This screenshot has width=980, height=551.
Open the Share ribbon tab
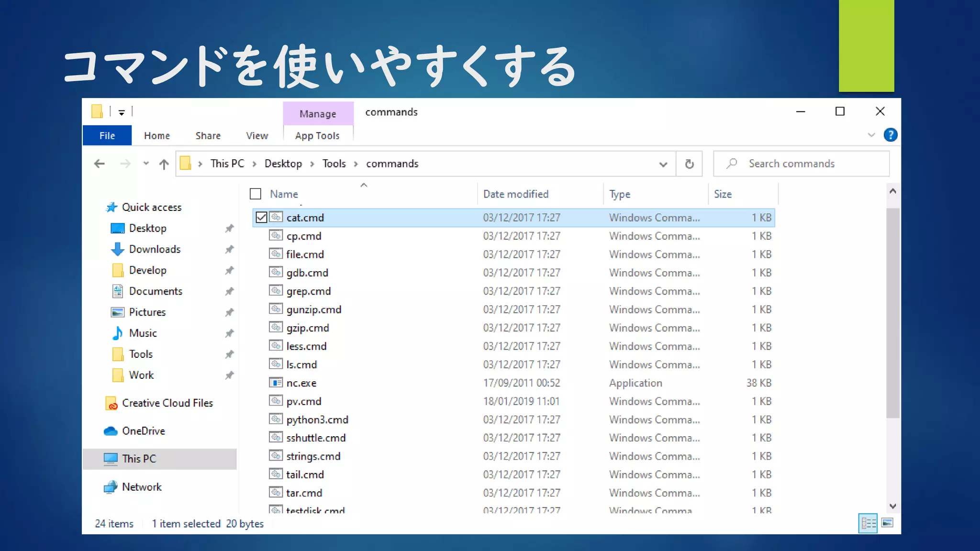208,136
